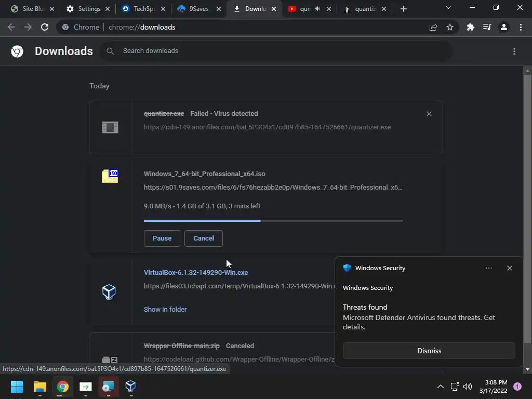Close the Windows Security notification
This screenshot has width=532, height=399.
510,268
